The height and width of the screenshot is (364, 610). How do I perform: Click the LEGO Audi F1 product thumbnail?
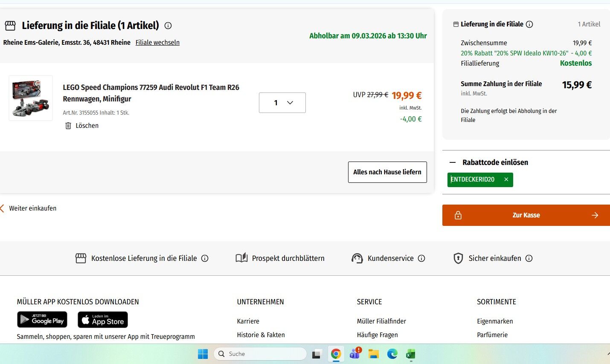31,98
